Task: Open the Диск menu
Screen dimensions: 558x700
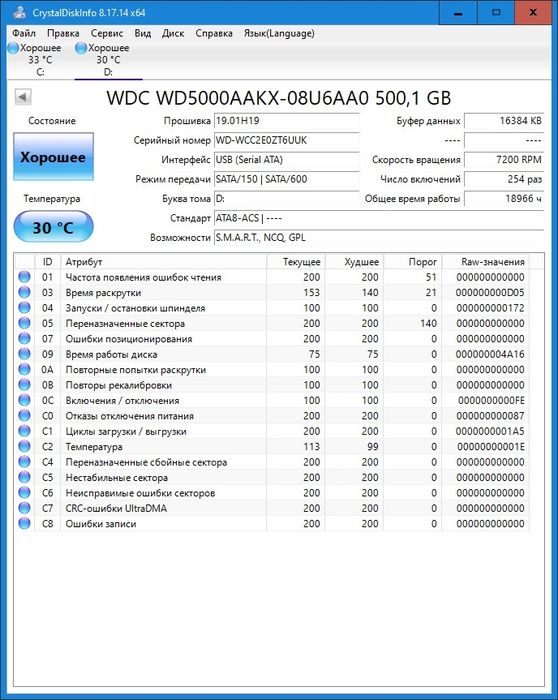Action: coord(173,33)
